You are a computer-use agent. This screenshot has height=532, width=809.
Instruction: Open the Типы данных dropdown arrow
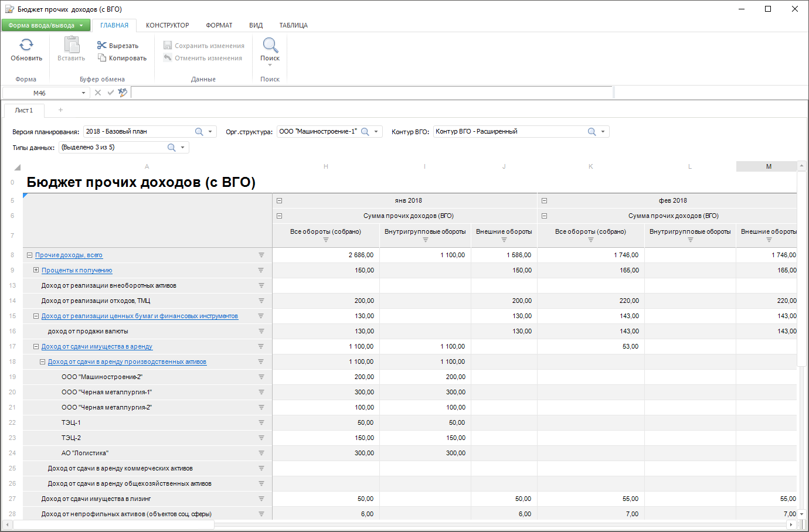coord(183,148)
